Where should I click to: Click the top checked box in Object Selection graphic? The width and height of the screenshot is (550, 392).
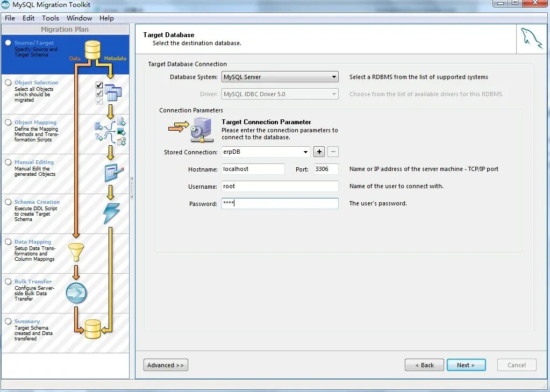coord(99,85)
